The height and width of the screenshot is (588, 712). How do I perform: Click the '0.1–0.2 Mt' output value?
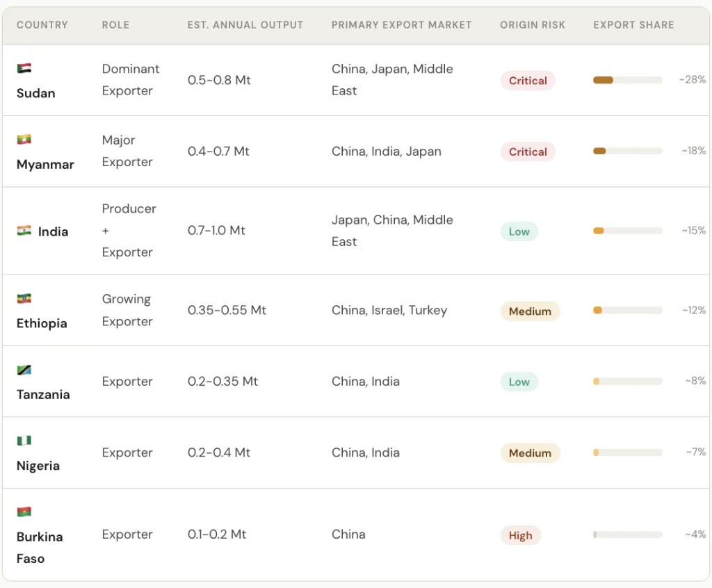tap(217, 534)
